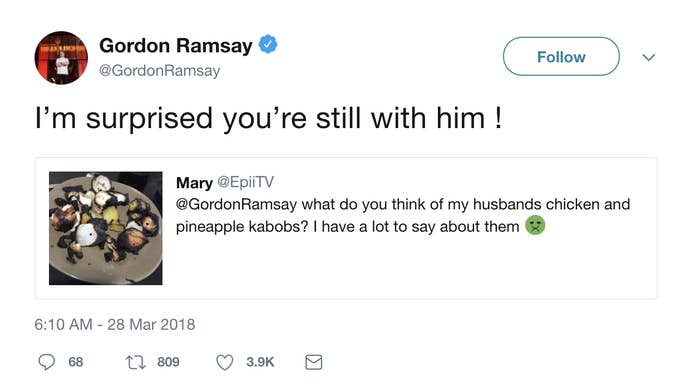Click the direct message envelope icon

(x=313, y=362)
